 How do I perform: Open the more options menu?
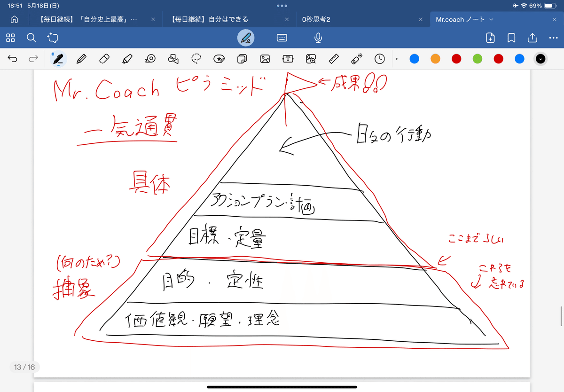click(x=553, y=38)
